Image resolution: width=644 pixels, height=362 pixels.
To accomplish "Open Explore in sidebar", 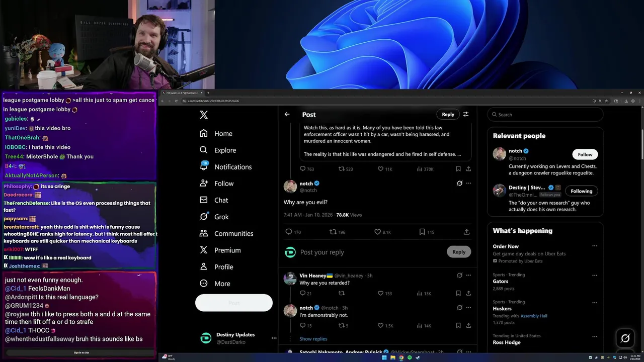I will click(x=218, y=150).
